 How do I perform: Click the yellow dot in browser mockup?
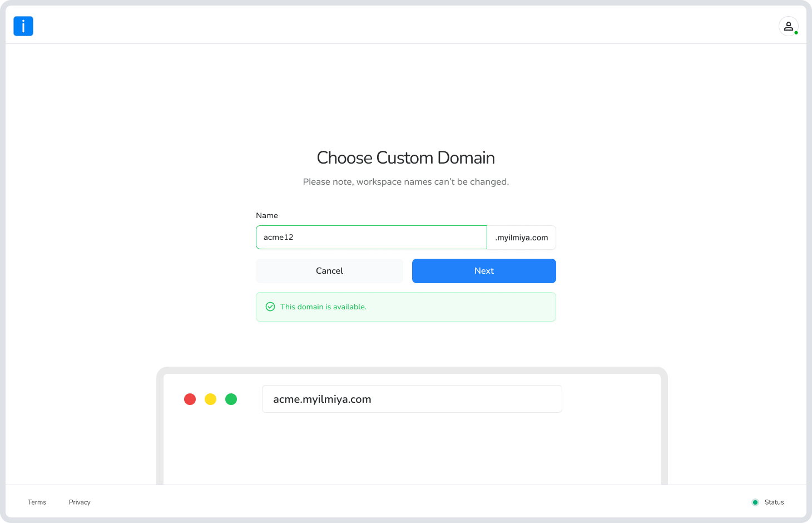pos(210,399)
